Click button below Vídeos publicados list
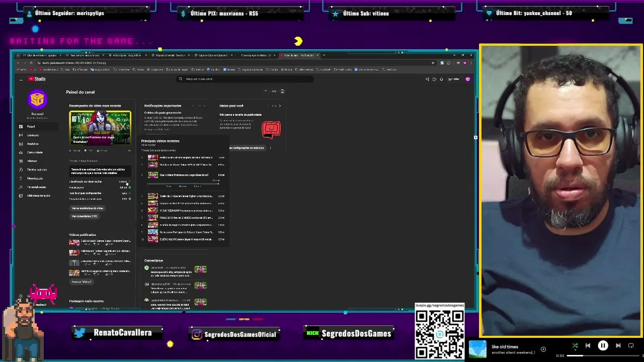The height and width of the screenshot is (362, 644). click(82, 282)
